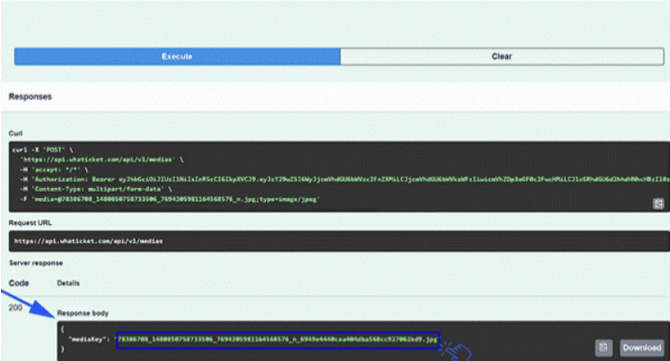This screenshot has width=670, height=361.
Task: Click the Request URL api.whaticket.com text
Action: [x=88, y=241]
